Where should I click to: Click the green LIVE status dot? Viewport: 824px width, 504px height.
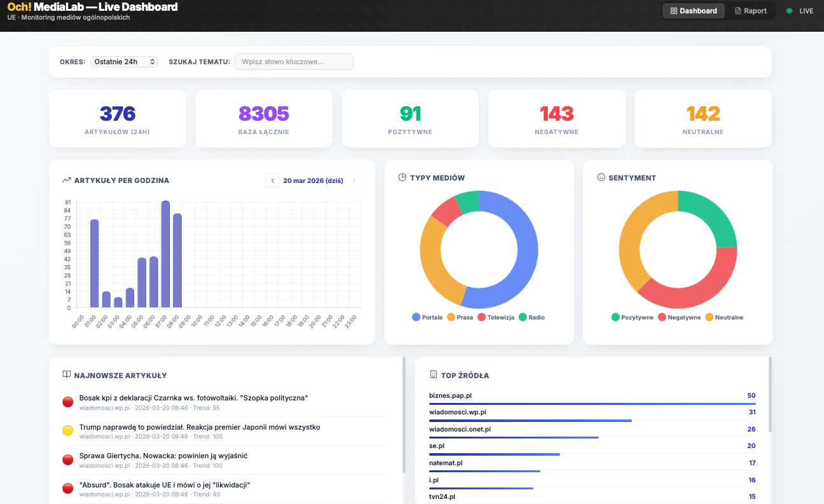point(790,11)
